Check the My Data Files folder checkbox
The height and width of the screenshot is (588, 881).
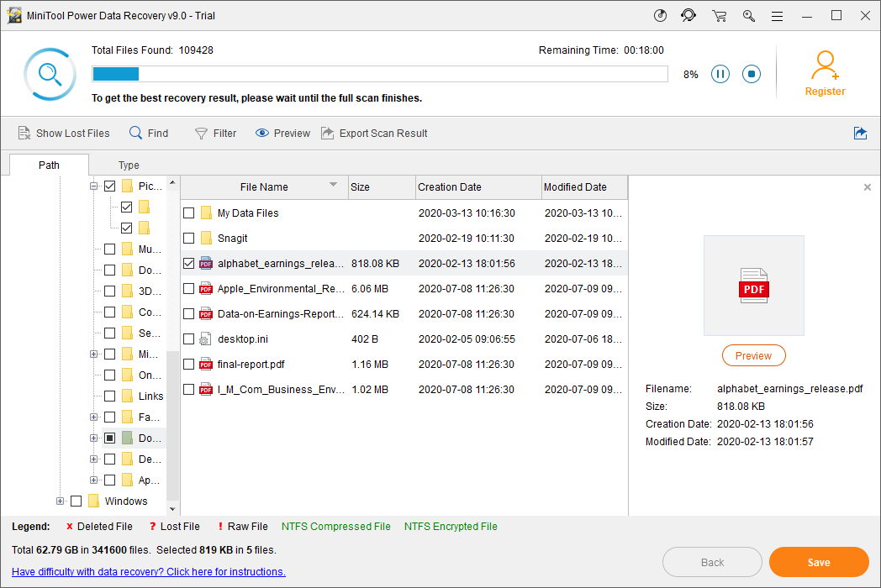pos(189,213)
